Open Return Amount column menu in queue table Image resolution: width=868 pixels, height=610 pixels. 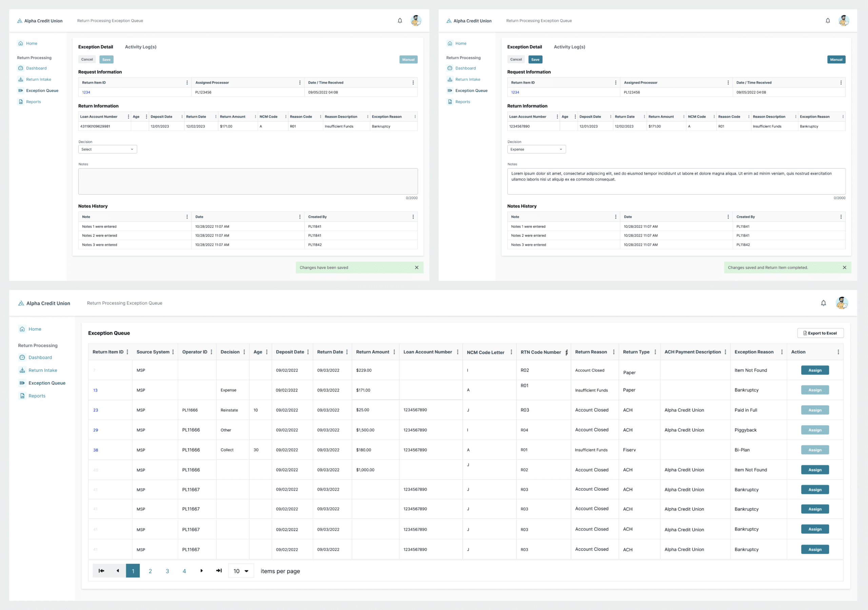click(x=394, y=352)
